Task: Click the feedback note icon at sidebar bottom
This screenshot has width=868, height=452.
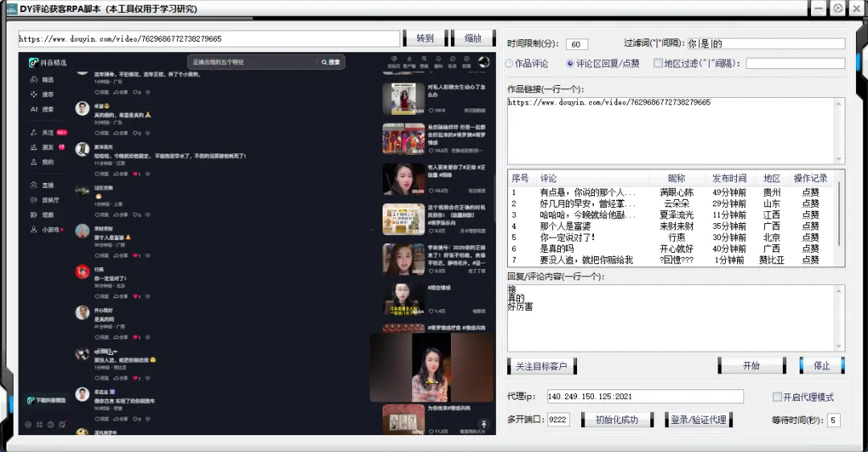Action: point(62,425)
